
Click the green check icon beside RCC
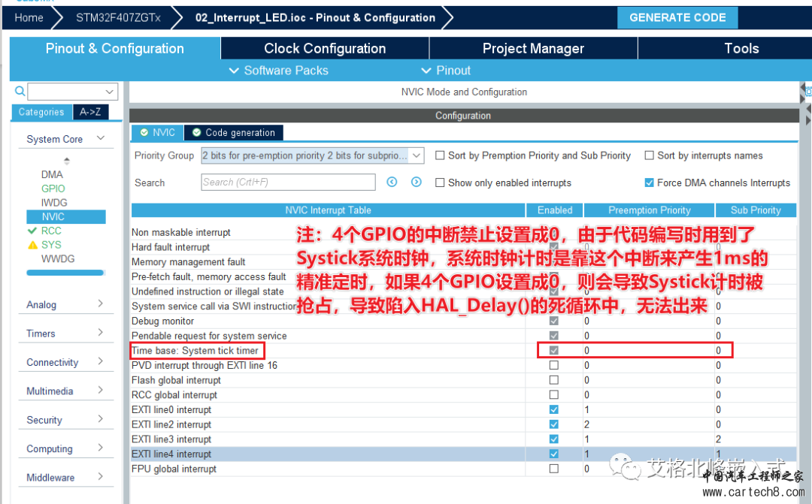32,231
